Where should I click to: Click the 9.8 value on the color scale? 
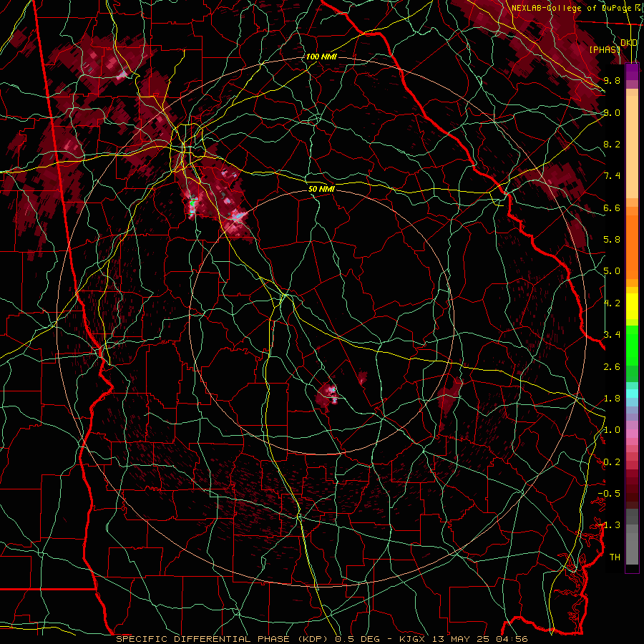coord(612,80)
